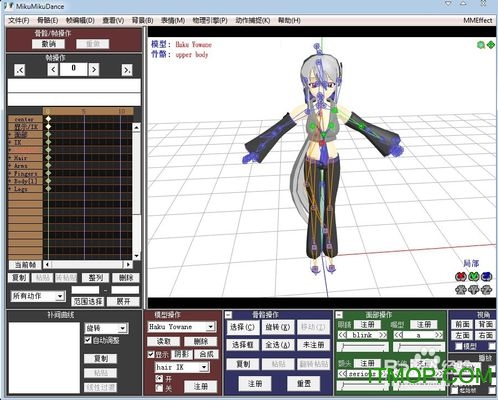This screenshot has height=401, width=498.
Task: Open the Haku Yowane model dropdown
Action: point(210,327)
